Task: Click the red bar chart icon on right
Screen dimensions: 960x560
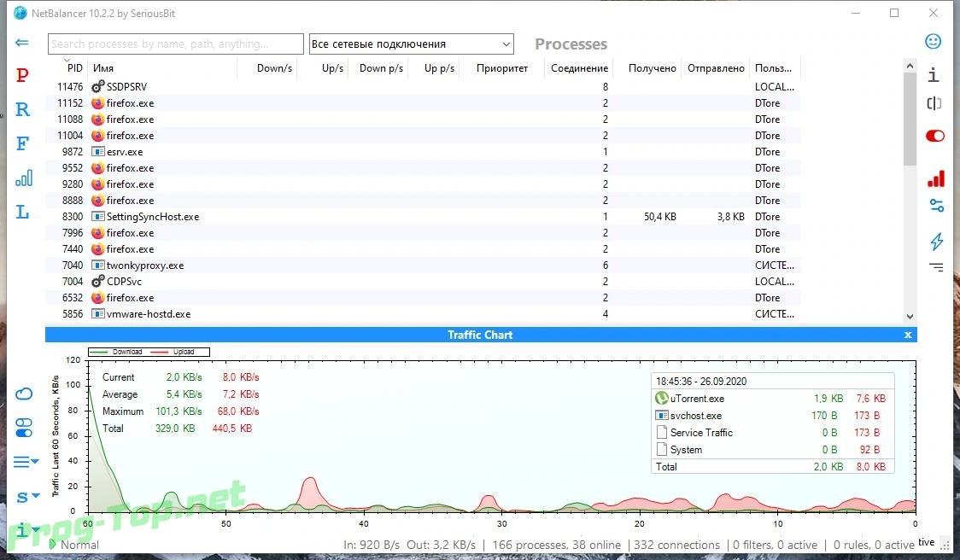Action: click(936, 178)
